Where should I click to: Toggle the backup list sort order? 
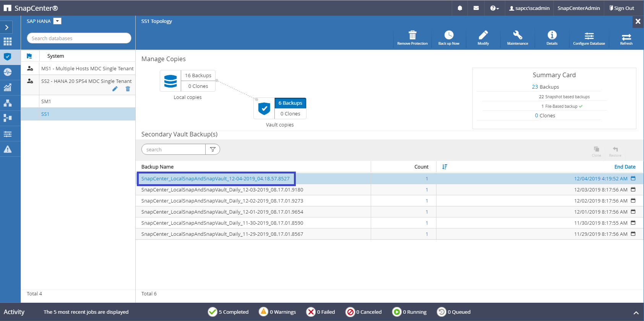coord(444,167)
